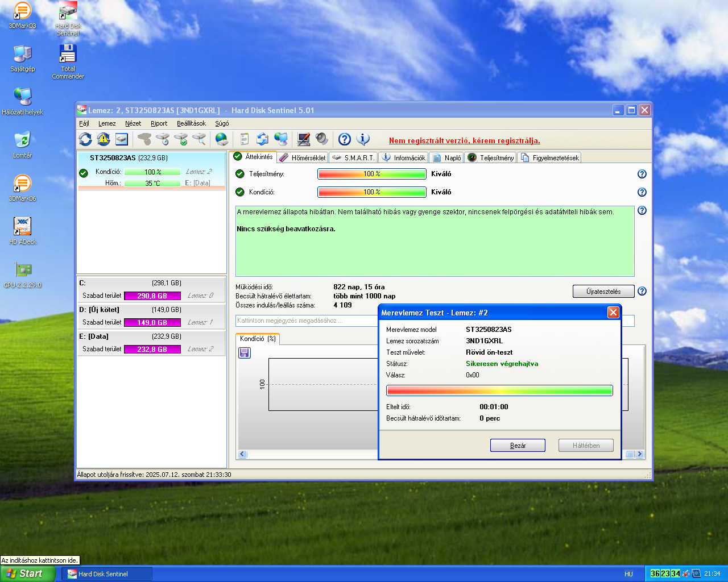
Task: Click the help icon next to Kondíció bar
Action: [642, 192]
